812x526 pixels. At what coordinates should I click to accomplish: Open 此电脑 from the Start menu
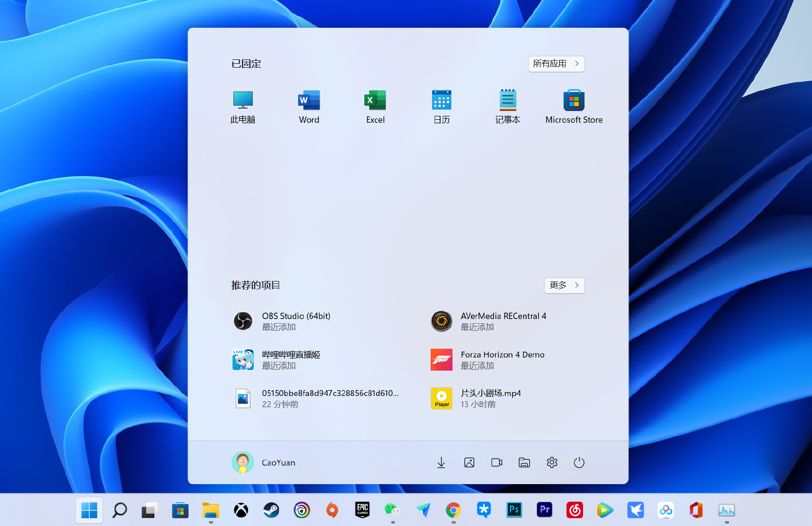point(242,106)
